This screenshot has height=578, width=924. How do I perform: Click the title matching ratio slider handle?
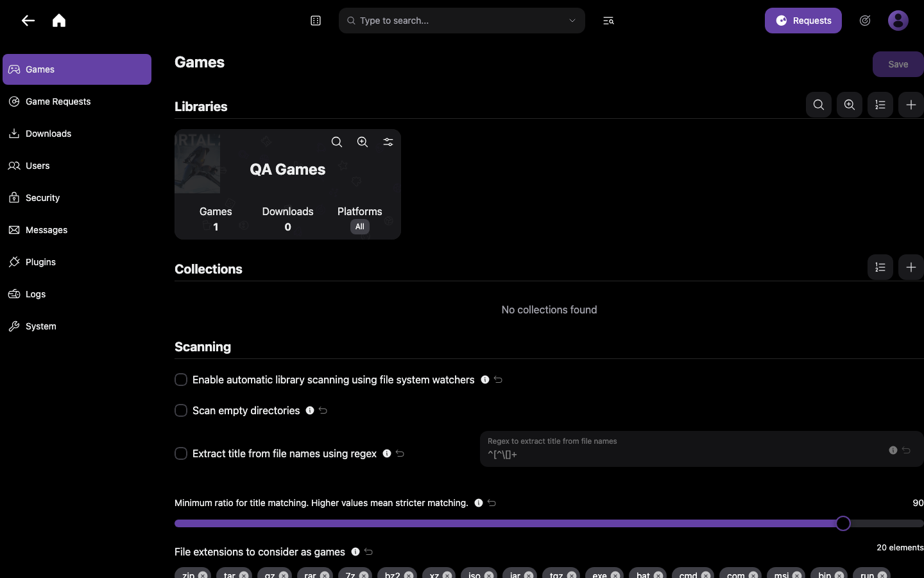tap(843, 523)
